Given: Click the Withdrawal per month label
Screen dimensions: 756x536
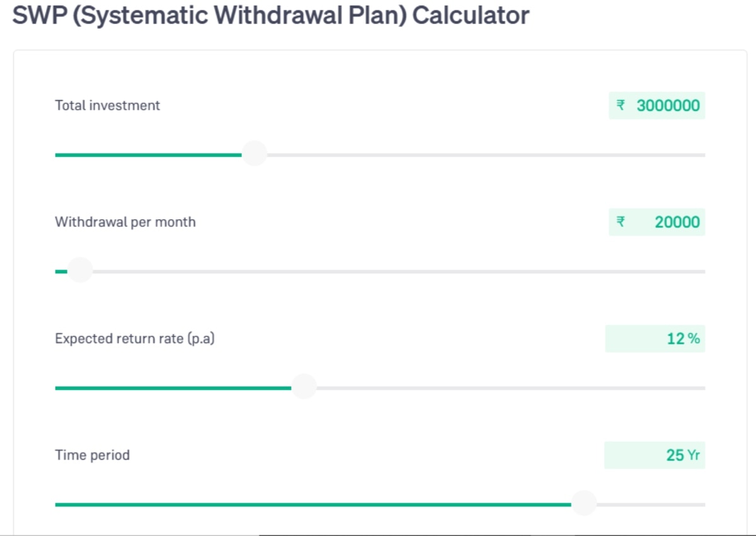Looking at the screenshot, I should [x=124, y=222].
